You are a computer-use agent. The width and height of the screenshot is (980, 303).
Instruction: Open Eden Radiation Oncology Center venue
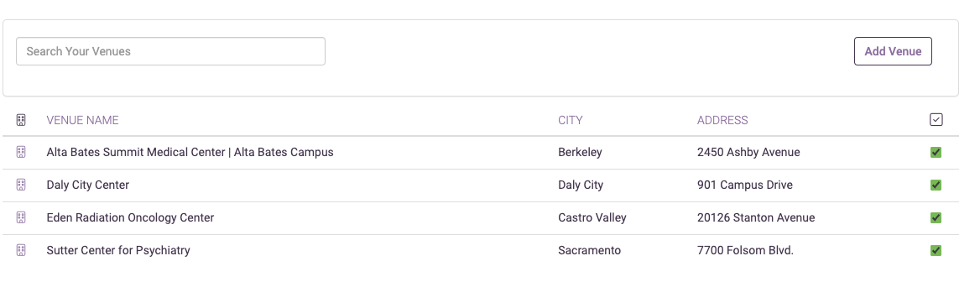point(130,217)
